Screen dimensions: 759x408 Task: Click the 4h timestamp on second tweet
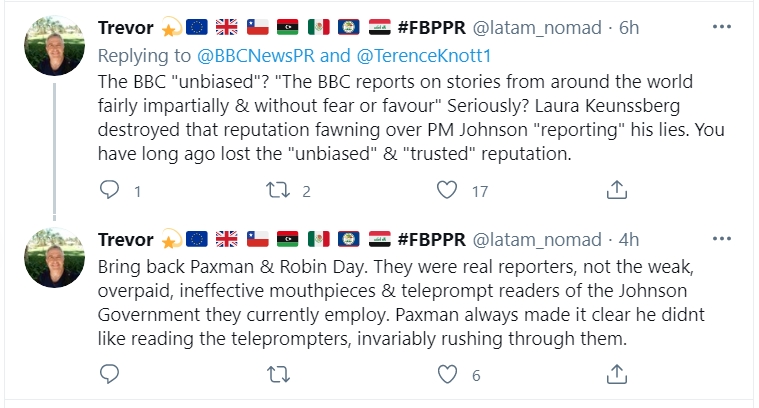[x=629, y=240]
